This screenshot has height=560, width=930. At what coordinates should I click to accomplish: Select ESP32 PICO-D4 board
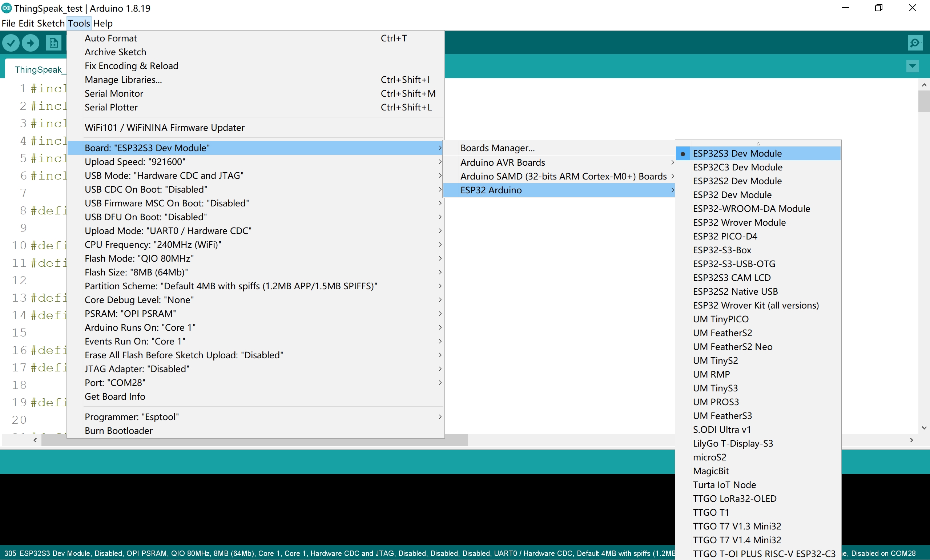pos(758,236)
